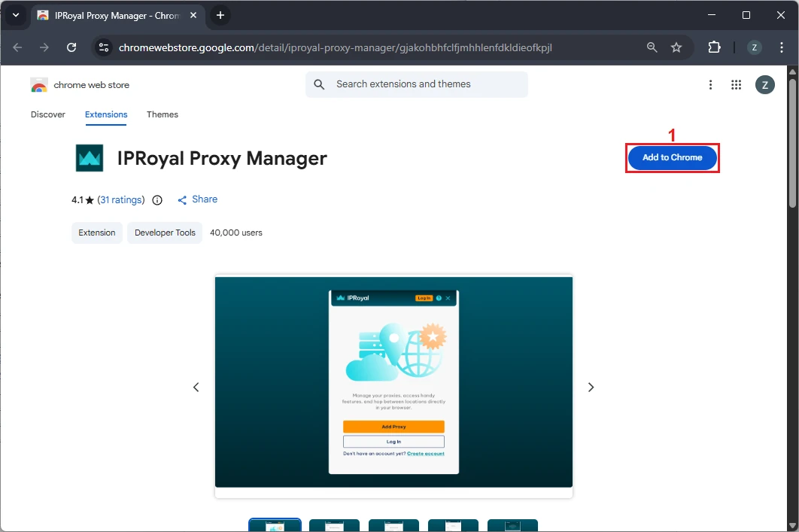View site information icon in address bar

point(105,47)
